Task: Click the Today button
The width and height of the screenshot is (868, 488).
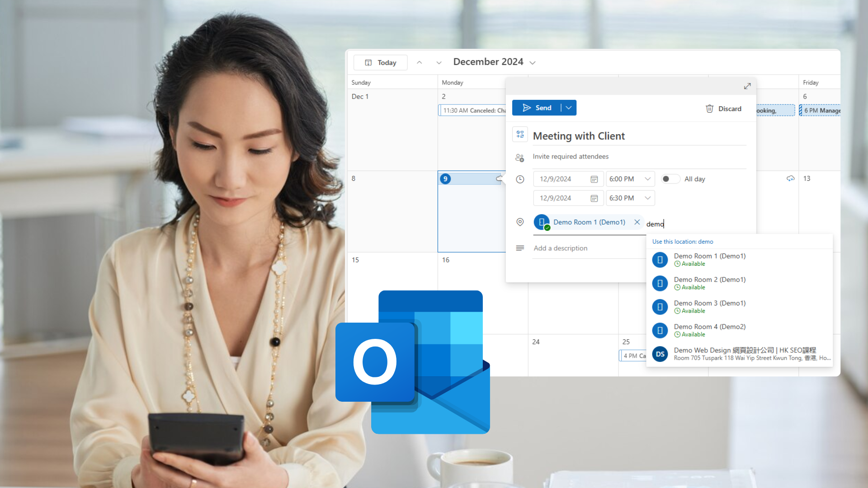Action: coord(380,62)
